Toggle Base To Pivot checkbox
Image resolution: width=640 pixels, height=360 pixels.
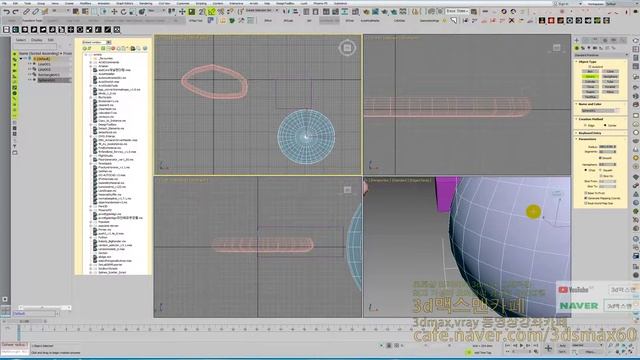click(585, 193)
